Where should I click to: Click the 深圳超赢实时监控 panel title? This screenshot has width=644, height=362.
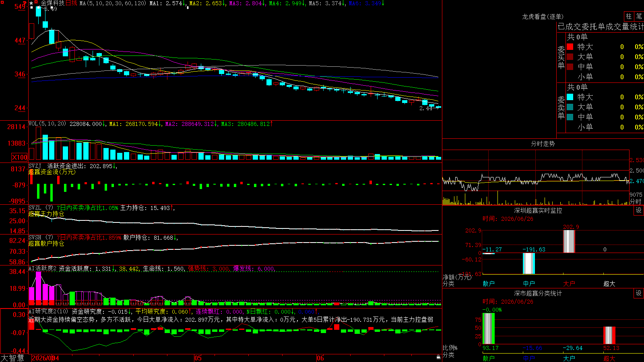pos(538,210)
